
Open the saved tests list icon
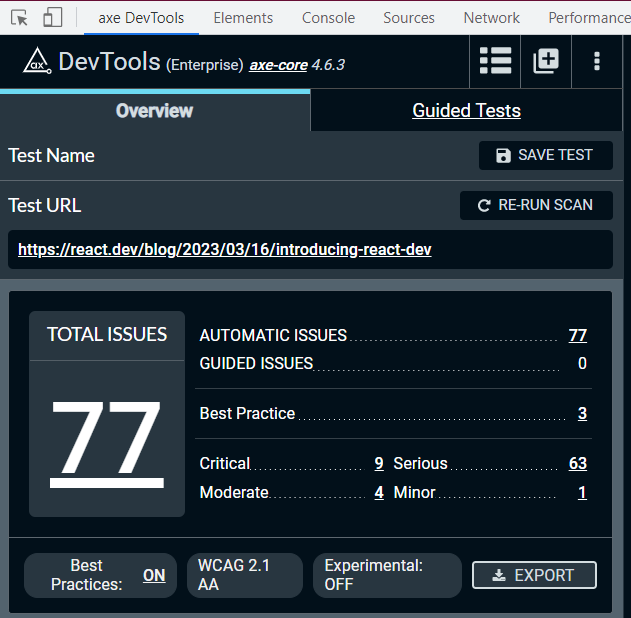coord(495,61)
